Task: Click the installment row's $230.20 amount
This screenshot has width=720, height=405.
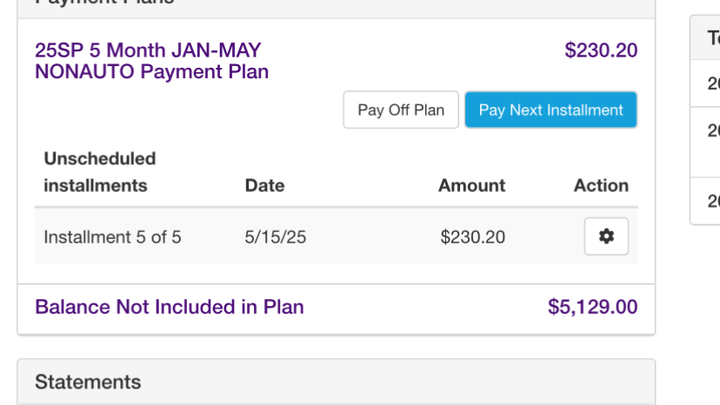Action: 472,237
